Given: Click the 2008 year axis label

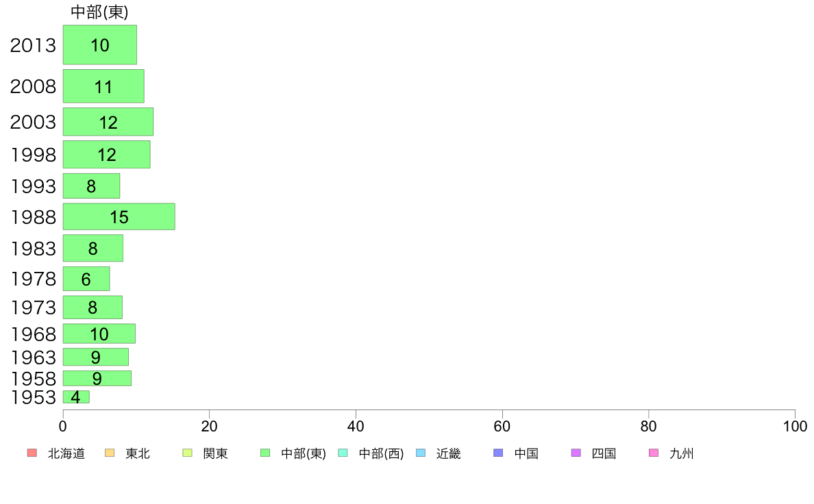Looking at the screenshot, I should pyautogui.click(x=33, y=86).
